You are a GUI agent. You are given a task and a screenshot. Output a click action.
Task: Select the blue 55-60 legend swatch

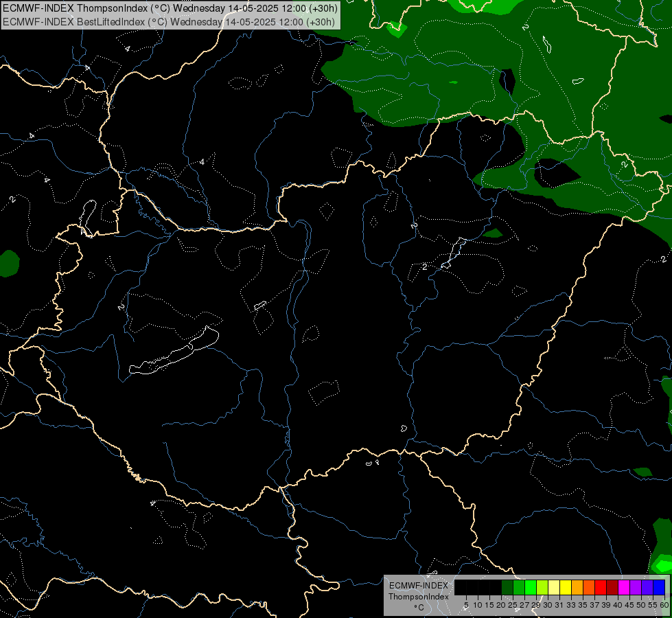coord(659,587)
